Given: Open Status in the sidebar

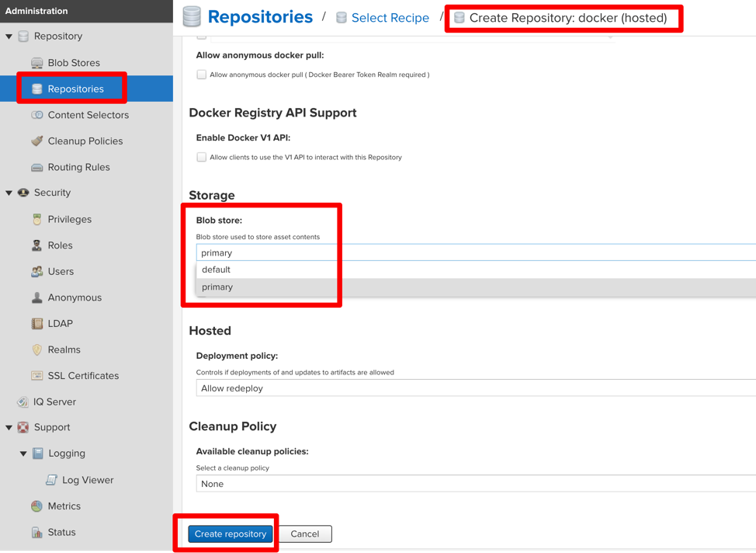Looking at the screenshot, I should tap(62, 532).
